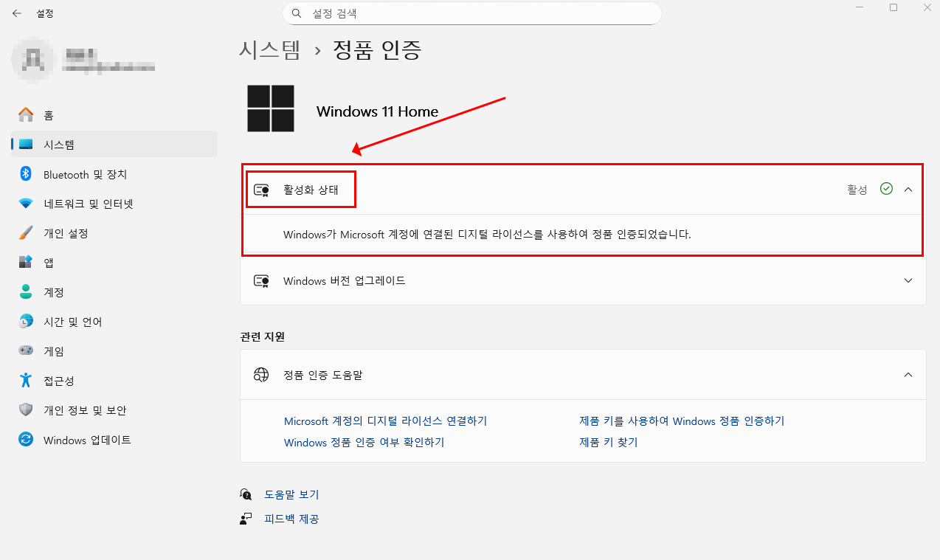Click the Windows logo tile
This screenshot has width=940, height=560.
(271, 108)
